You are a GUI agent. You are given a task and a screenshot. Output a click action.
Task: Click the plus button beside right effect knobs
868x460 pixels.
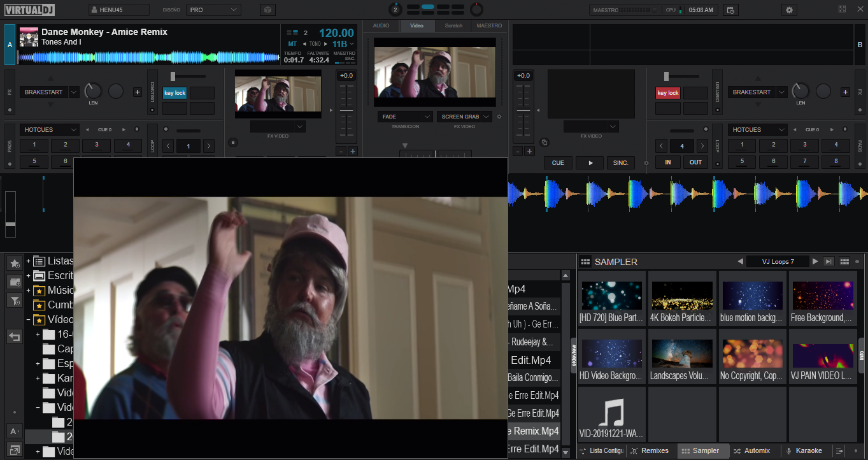click(x=845, y=92)
